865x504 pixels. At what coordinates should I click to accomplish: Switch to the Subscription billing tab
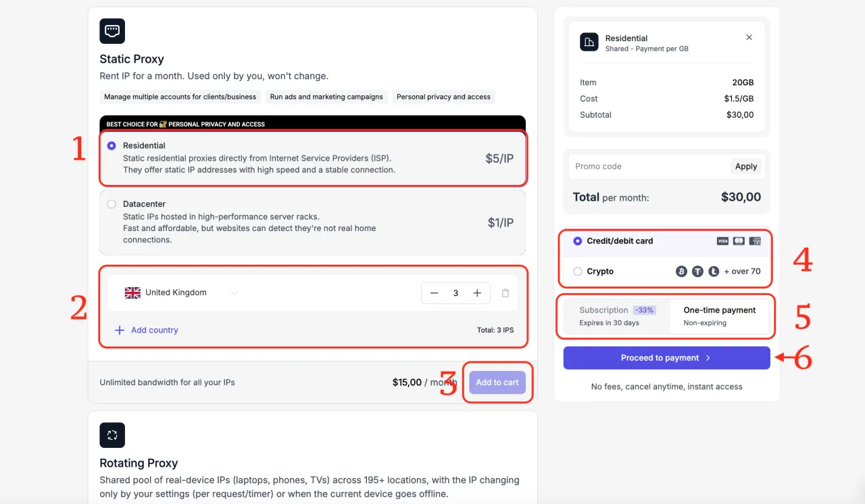[x=616, y=316]
